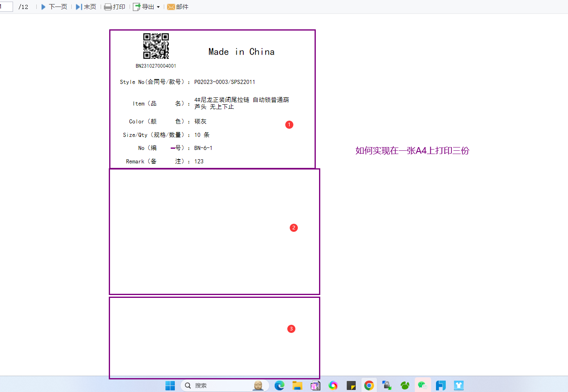Click the red circle marker numbered 1
568x392 pixels.
click(x=289, y=125)
